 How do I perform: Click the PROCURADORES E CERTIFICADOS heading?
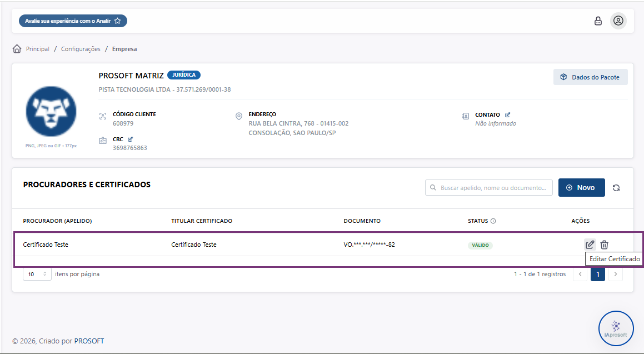(87, 185)
